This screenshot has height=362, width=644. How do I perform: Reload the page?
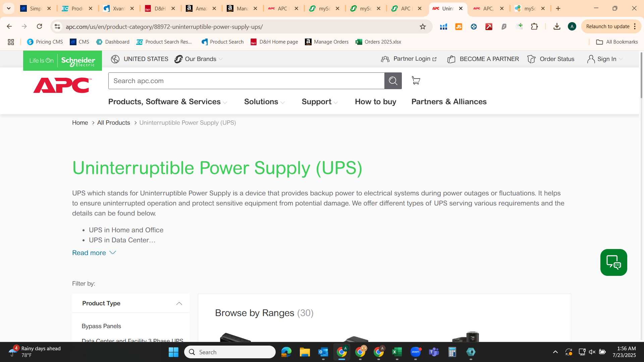[39, 26]
